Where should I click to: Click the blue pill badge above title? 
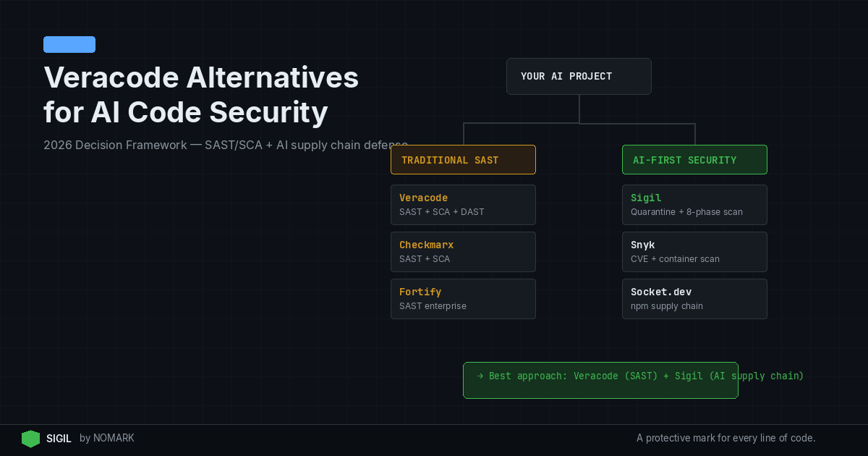pyautogui.click(x=69, y=45)
